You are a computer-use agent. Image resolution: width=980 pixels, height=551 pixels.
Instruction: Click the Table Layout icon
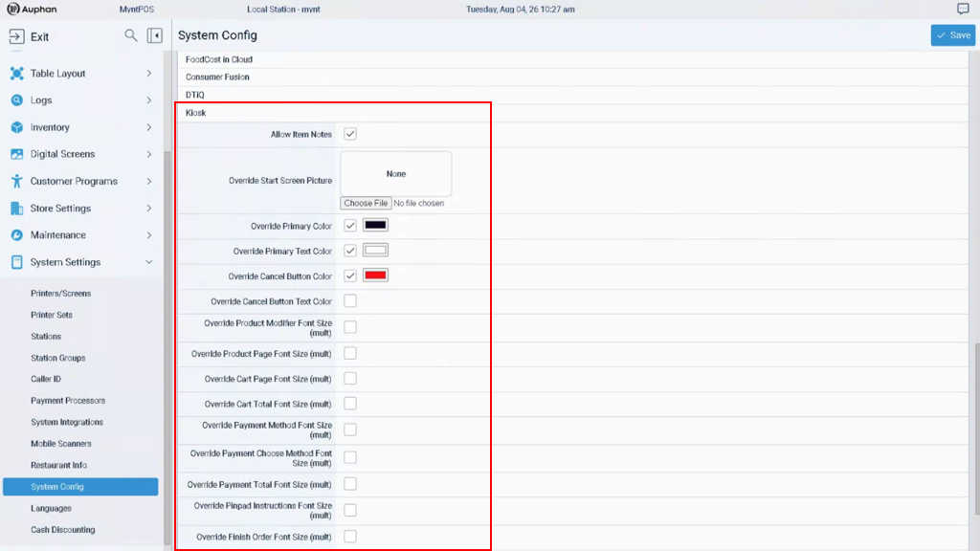pos(17,73)
